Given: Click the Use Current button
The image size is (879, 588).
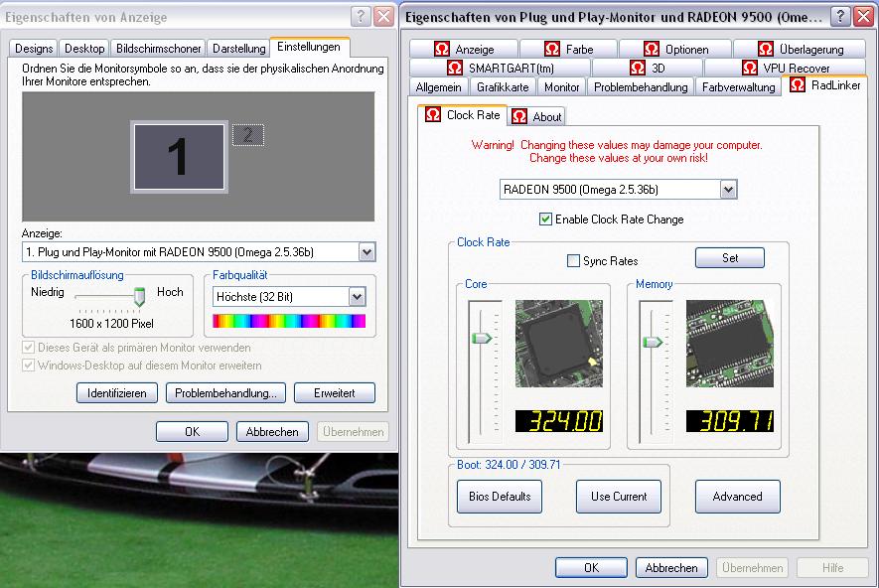Looking at the screenshot, I should [619, 497].
